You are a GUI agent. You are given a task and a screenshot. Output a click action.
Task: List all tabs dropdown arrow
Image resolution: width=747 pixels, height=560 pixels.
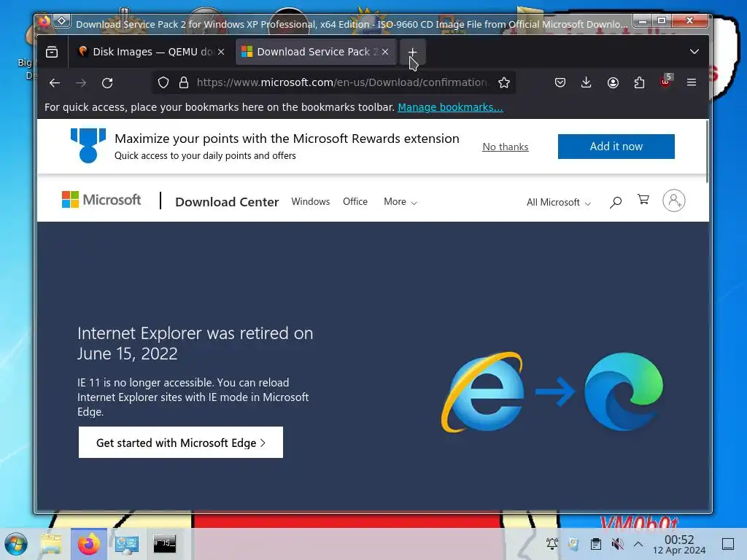click(694, 52)
